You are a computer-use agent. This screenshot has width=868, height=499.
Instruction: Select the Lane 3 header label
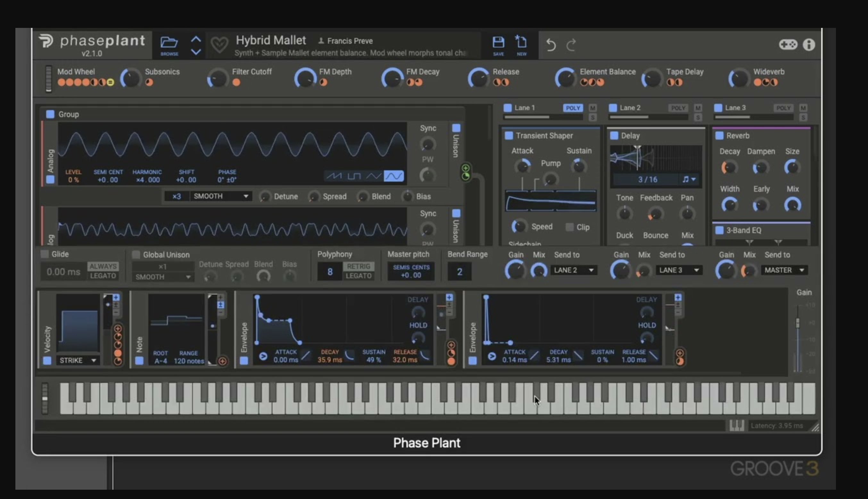pos(735,108)
